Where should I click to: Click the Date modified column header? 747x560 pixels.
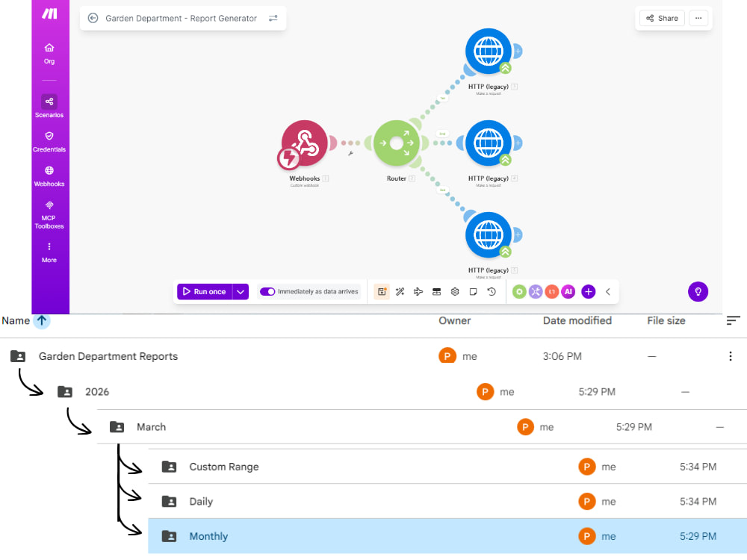click(x=577, y=320)
